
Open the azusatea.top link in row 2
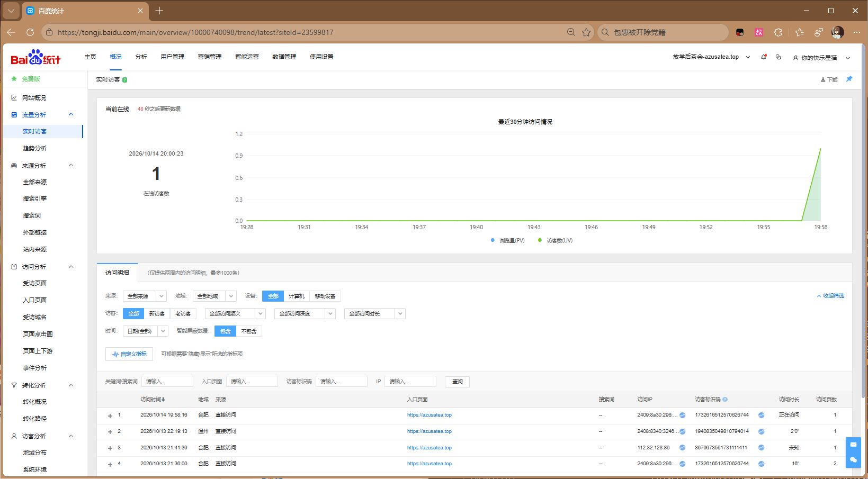point(429,431)
